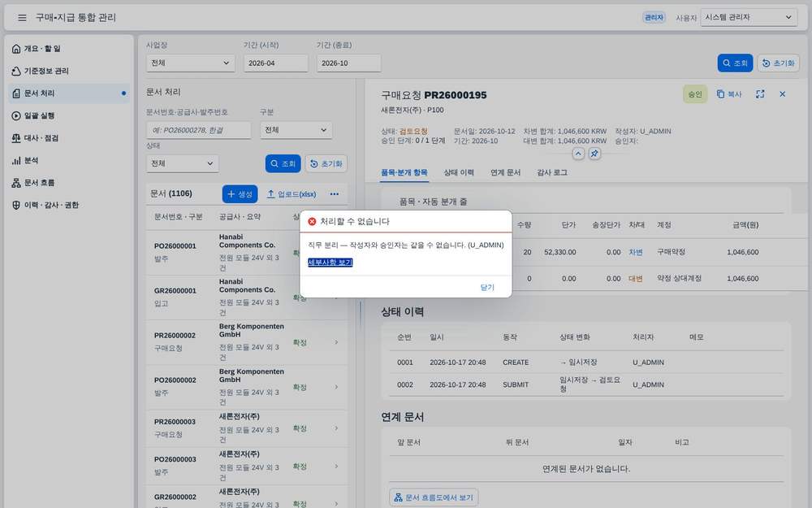This screenshot has width=812, height=508.
Task: Switch to 품목·분개 항목 tab
Action: 404,172
